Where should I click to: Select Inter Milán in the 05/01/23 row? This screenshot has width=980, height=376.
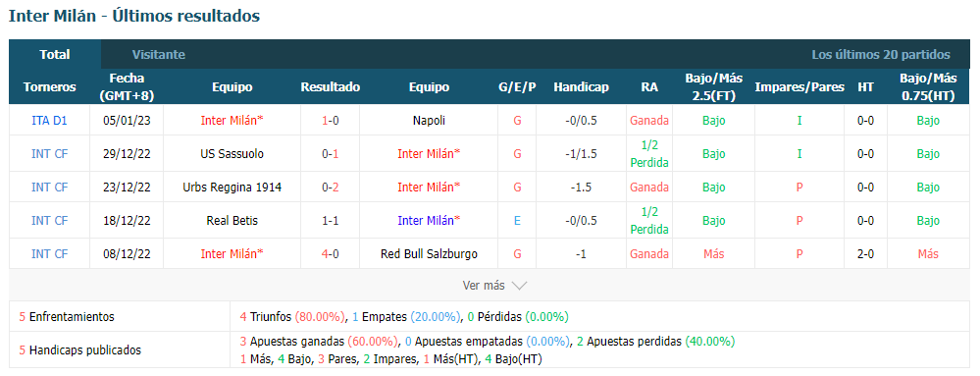click(x=232, y=121)
